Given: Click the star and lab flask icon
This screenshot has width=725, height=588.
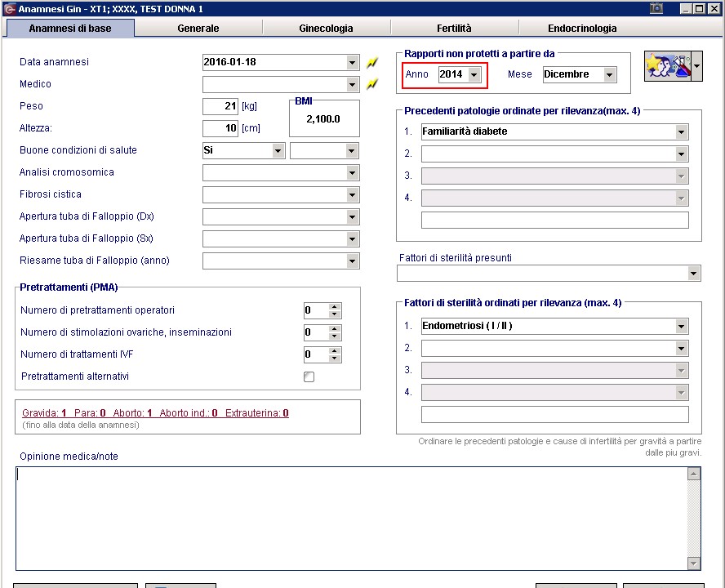Looking at the screenshot, I should (x=668, y=66).
